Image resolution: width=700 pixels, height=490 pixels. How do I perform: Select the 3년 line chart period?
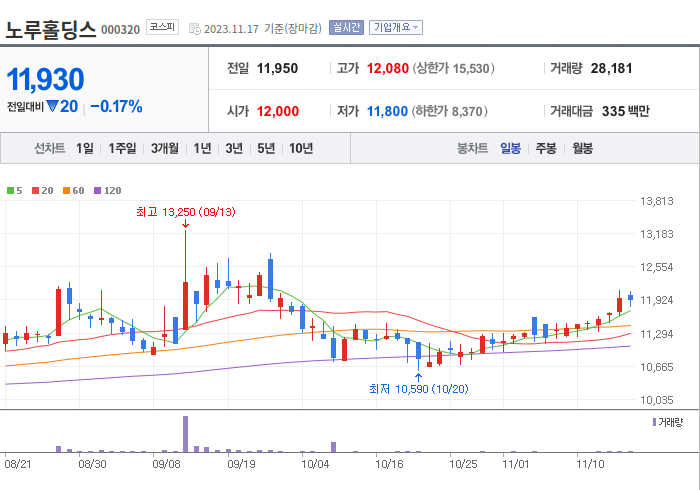coord(234,148)
